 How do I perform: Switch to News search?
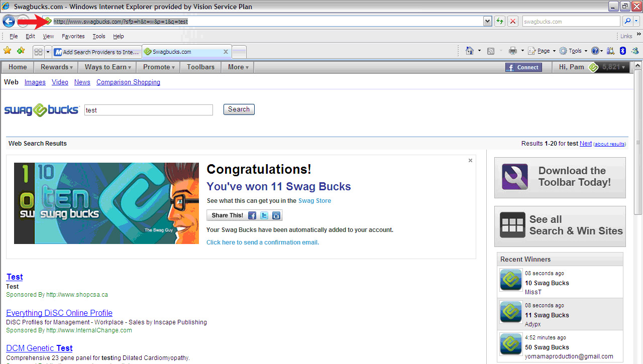pyautogui.click(x=82, y=82)
